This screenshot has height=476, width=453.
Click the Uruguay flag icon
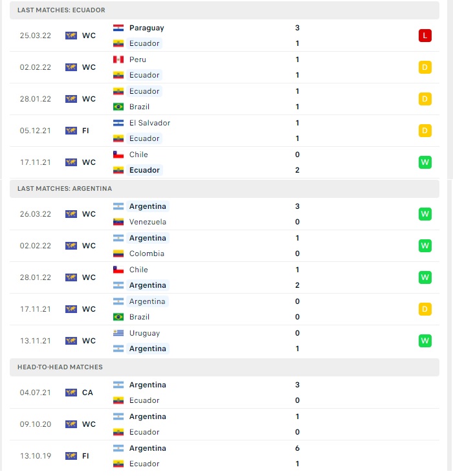tap(118, 333)
